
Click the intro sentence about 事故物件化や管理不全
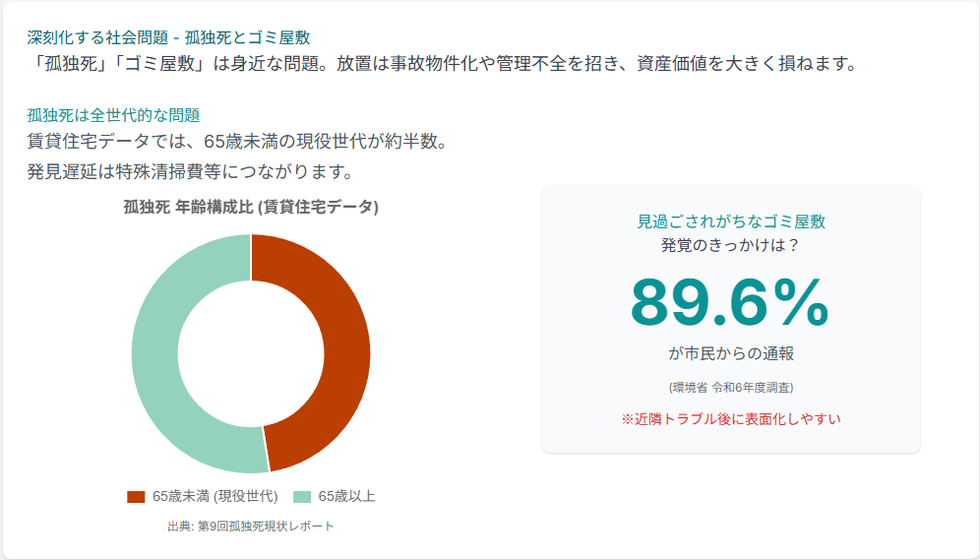[442, 65]
